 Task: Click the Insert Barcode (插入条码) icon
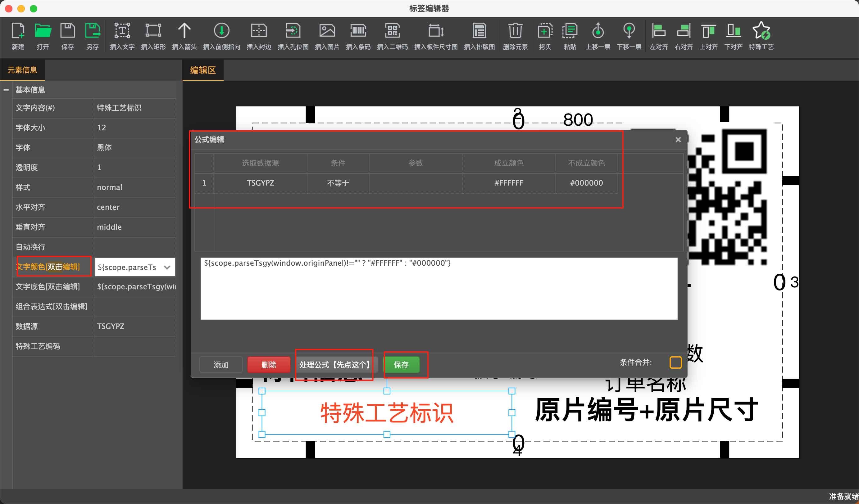tap(358, 31)
